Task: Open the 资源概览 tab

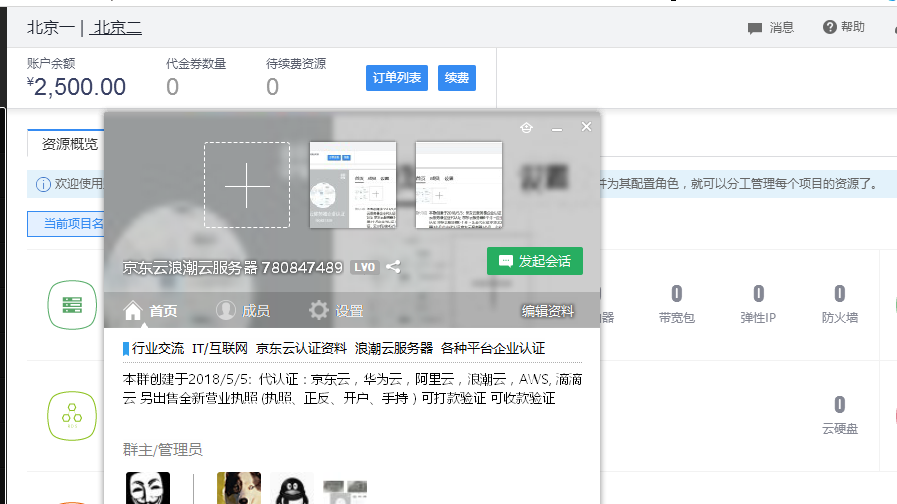Action: pos(69,144)
